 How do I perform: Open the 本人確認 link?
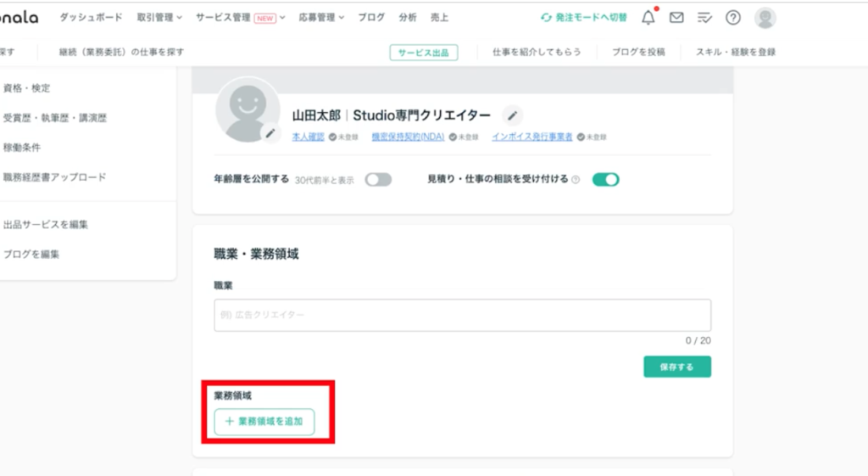(308, 137)
